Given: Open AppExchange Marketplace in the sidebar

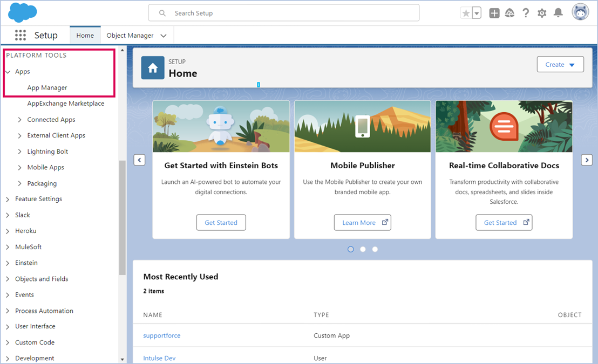Looking at the screenshot, I should (66, 104).
